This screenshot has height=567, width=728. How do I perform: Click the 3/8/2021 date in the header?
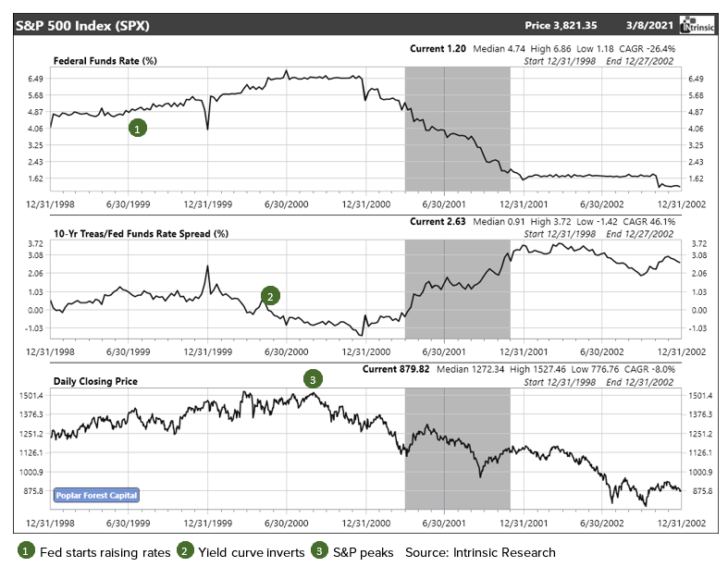tap(648, 23)
